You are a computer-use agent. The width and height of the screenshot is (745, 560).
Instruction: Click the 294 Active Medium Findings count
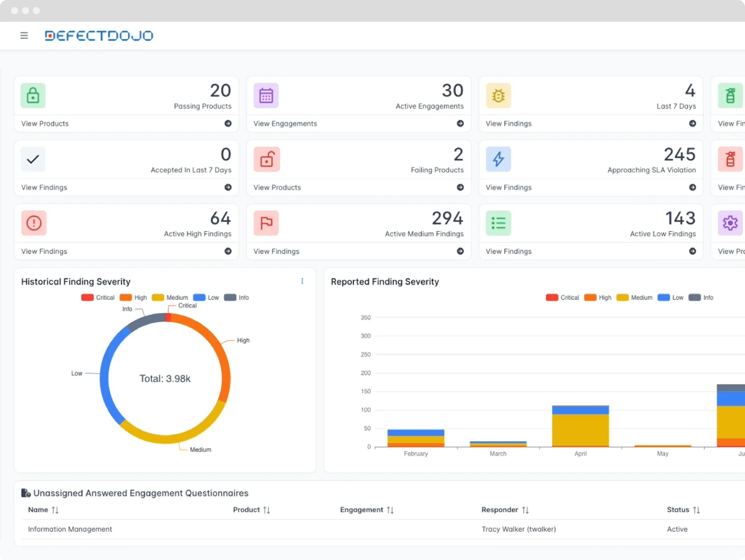click(447, 218)
